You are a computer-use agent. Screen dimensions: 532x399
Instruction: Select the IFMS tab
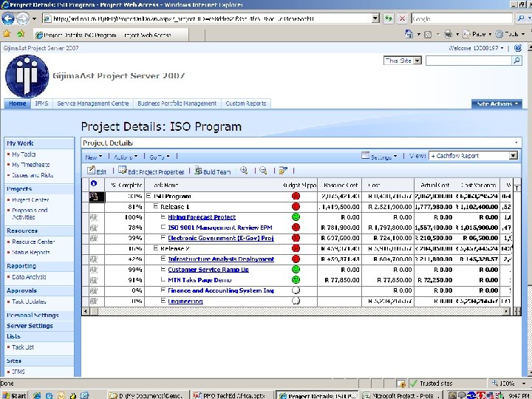[41, 103]
